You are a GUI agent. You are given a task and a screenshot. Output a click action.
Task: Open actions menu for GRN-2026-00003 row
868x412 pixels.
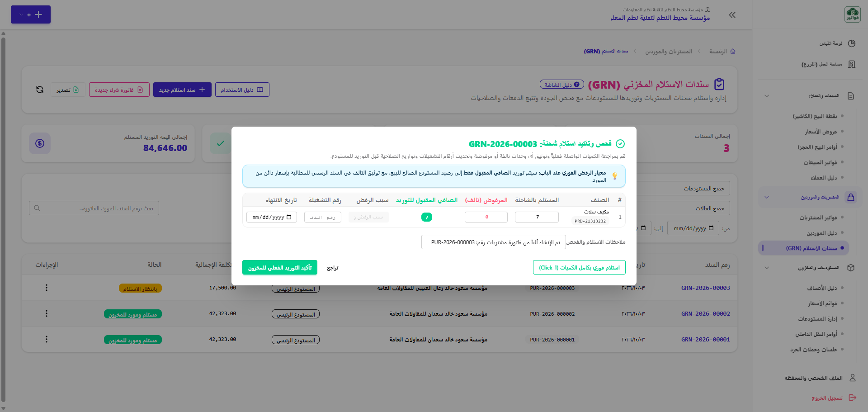coord(46,288)
